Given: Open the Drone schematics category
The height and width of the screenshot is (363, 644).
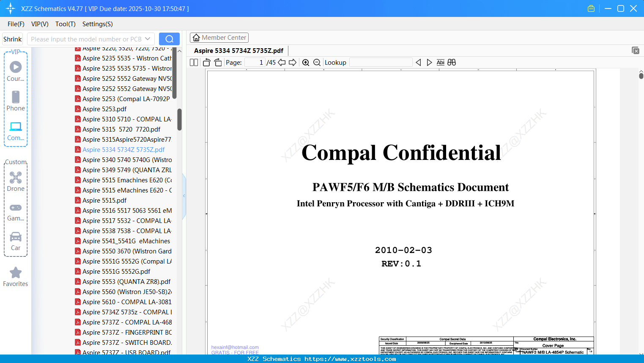Looking at the screenshot, I should click(16, 181).
